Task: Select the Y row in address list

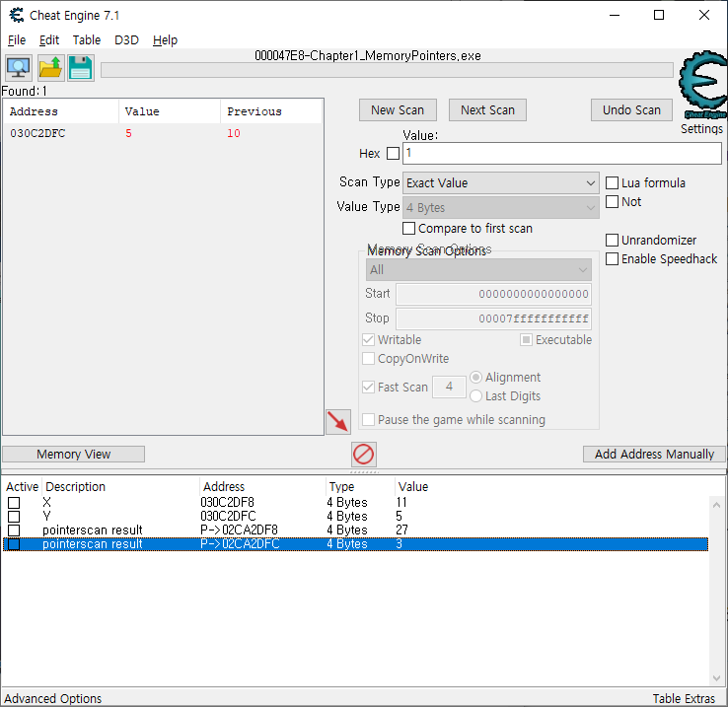Action: point(356,517)
